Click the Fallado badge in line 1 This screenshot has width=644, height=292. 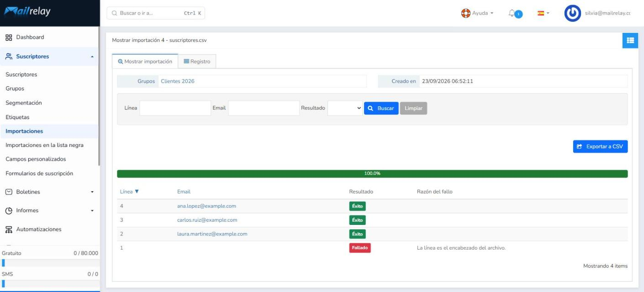(x=360, y=248)
